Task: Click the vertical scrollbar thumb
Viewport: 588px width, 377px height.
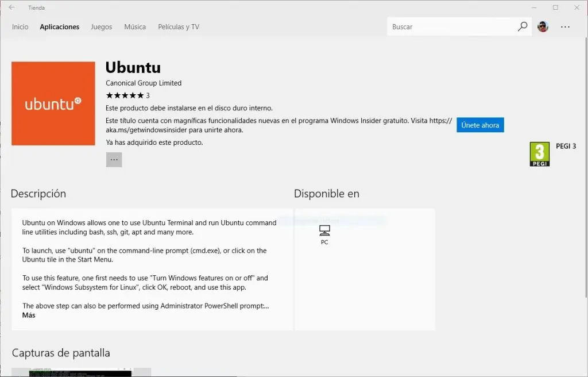Action: point(586,167)
